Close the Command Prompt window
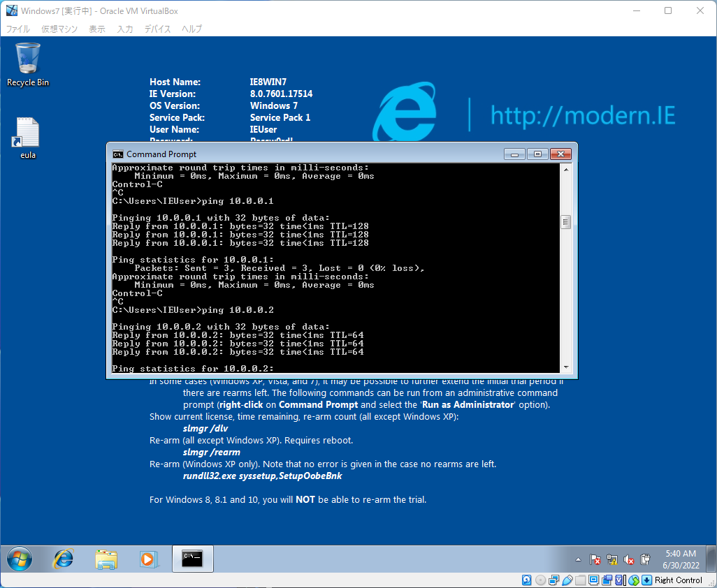The height and width of the screenshot is (588, 717). point(560,154)
